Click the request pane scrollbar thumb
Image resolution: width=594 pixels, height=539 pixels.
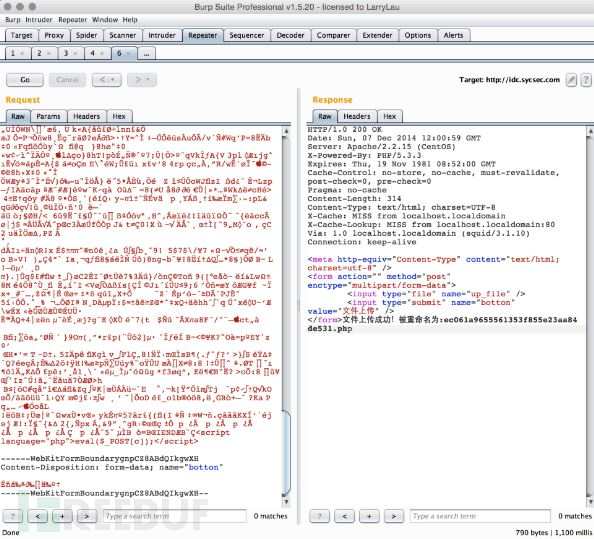[x=286, y=453]
